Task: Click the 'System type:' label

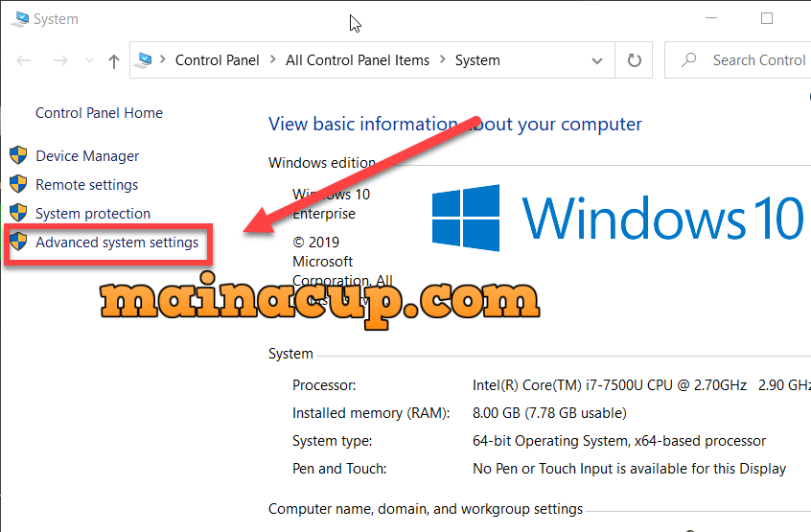Action: [x=332, y=441]
